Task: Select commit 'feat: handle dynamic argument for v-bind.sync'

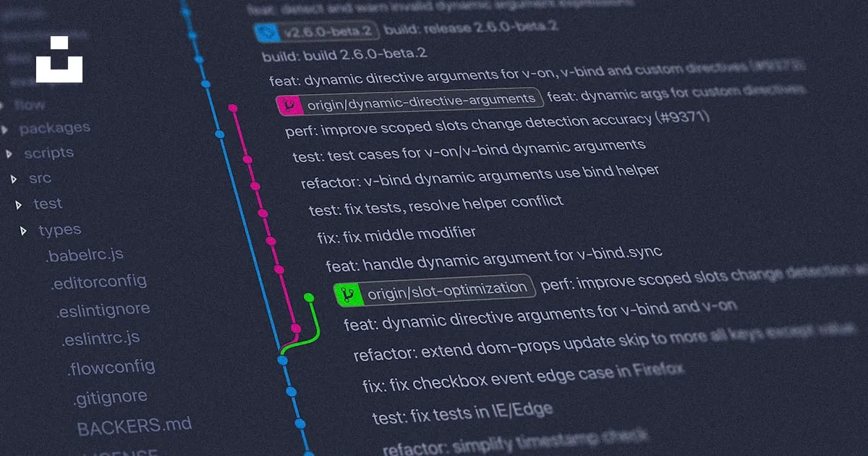Action: 494,259
